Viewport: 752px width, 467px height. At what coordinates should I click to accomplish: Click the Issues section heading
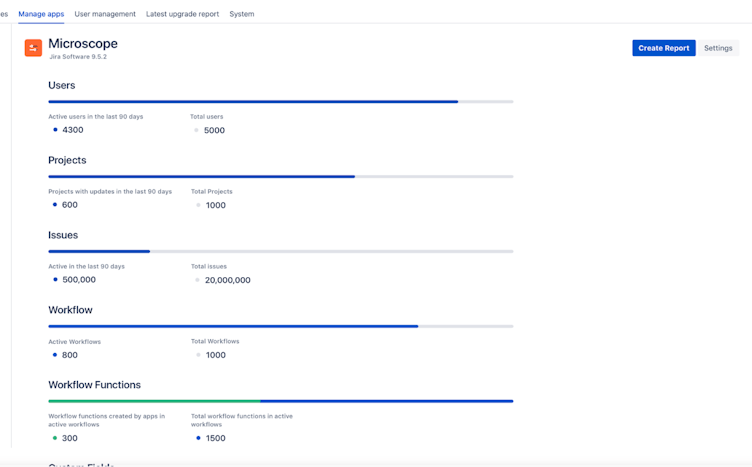point(63,235)
